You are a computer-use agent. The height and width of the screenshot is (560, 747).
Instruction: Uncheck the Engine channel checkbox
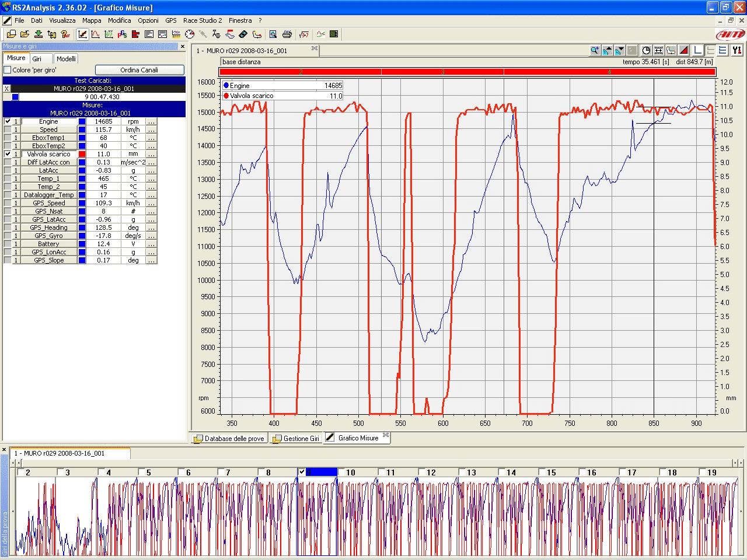click(8, 121)
